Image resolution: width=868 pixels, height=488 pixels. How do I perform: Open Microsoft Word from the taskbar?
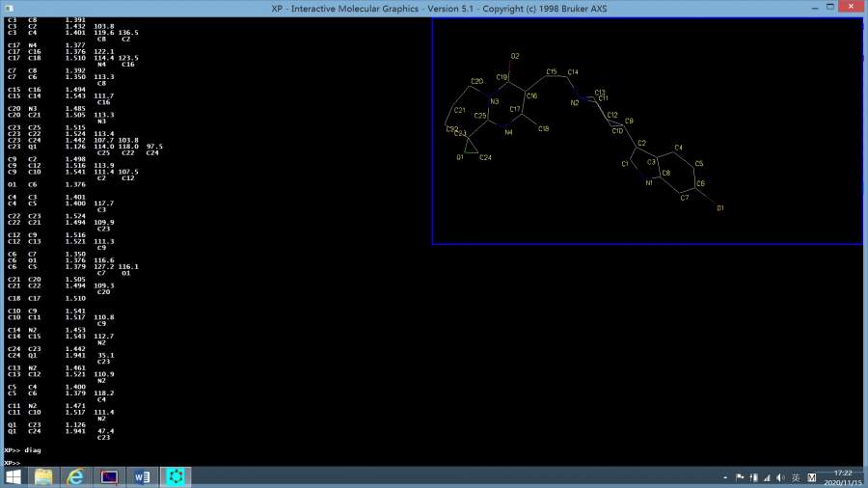[142, 476]
